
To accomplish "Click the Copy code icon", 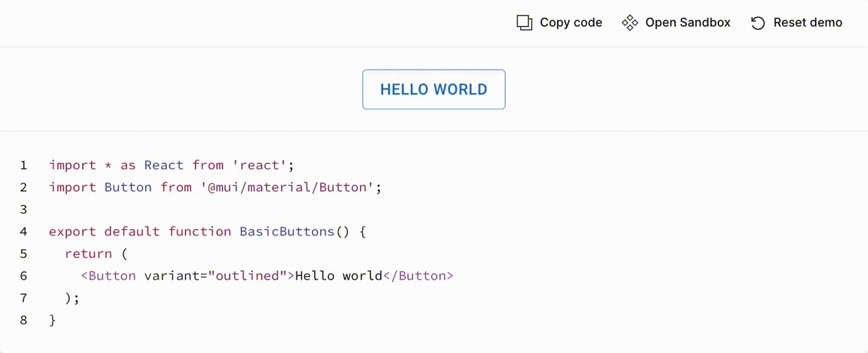I will 524,22.
